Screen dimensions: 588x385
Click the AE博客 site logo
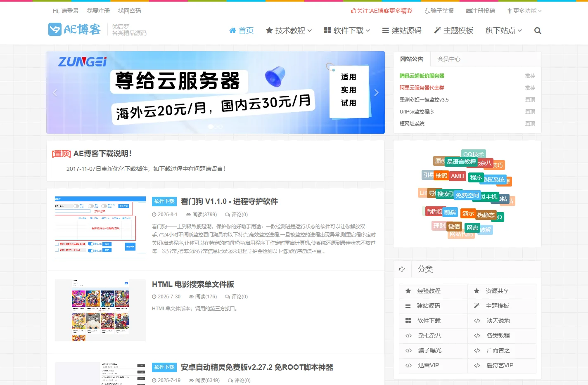75,29
